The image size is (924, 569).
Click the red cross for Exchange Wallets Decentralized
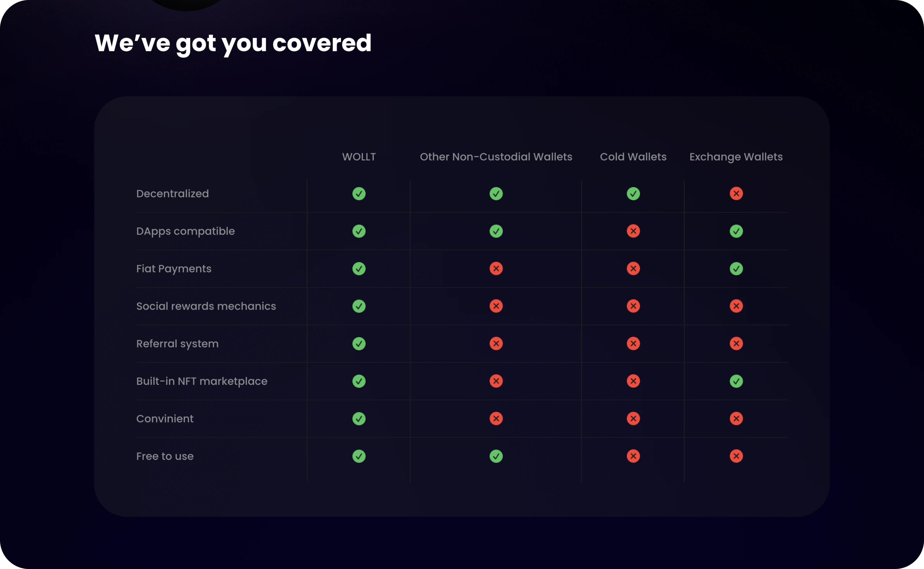(736, 193)
